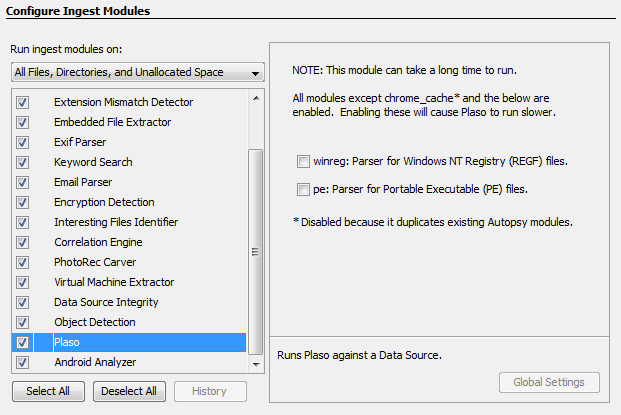Enable winreg Windows NT Registry parser
621x415 pixels.
[x=304, y=161]
